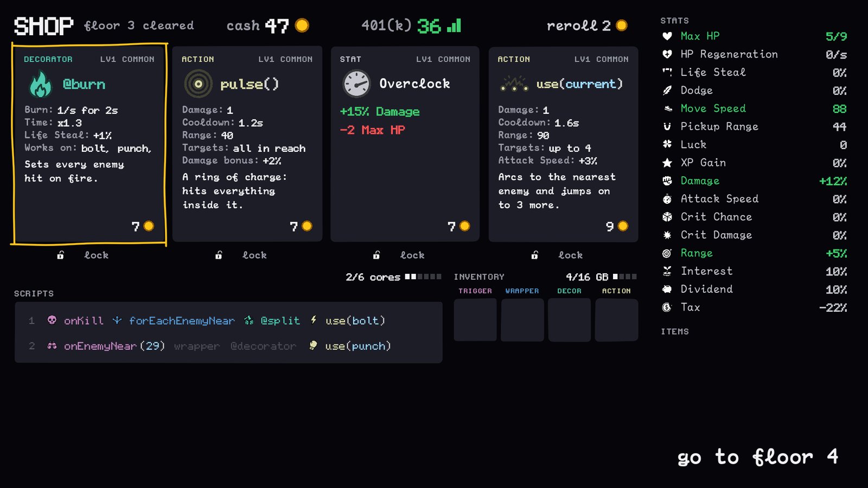The height and width of the screenshot is (488, 868).
Task: Click the use(bolt) lightning icon
Action: [x=314, y=320]
